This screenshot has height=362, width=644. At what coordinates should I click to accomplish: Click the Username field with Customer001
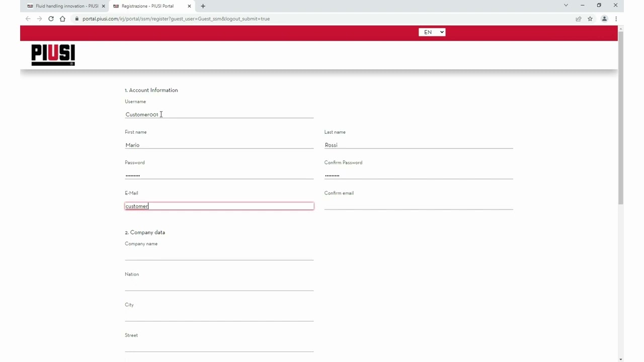219,115
